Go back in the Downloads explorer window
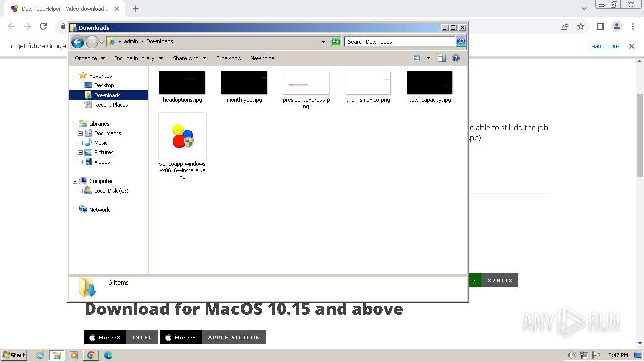 click(77, 42)
